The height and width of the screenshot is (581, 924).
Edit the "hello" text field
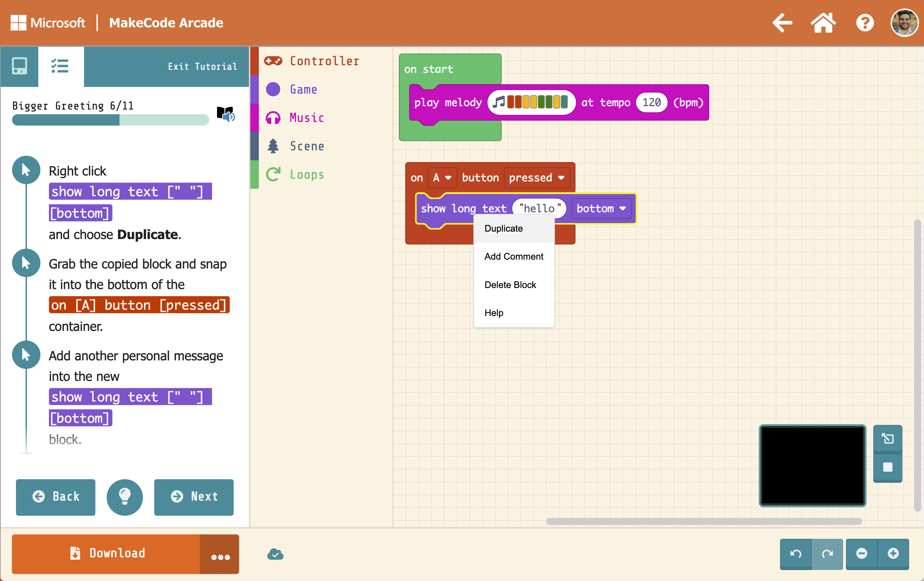540,208
